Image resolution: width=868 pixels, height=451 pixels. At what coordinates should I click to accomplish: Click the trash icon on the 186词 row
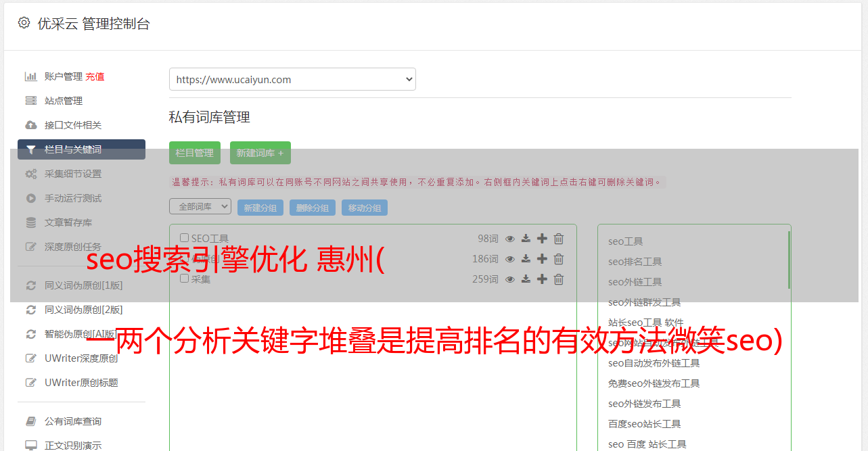559,259
